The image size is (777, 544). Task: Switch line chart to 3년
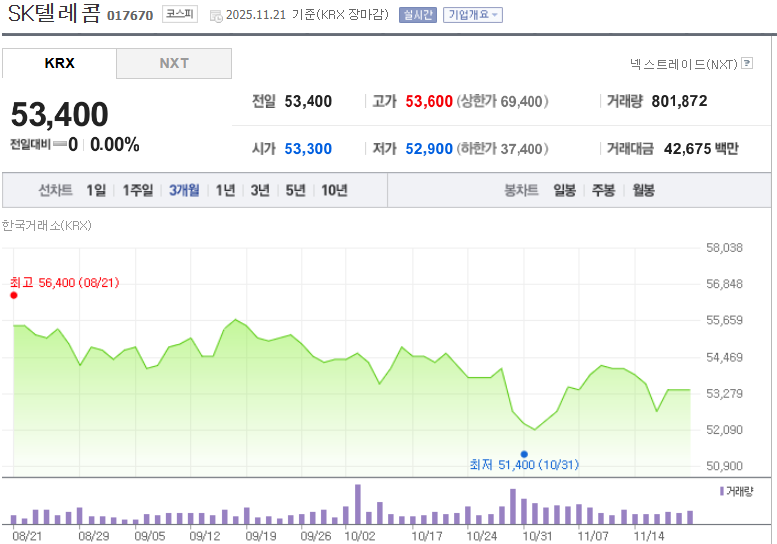(x=260, y=190)
